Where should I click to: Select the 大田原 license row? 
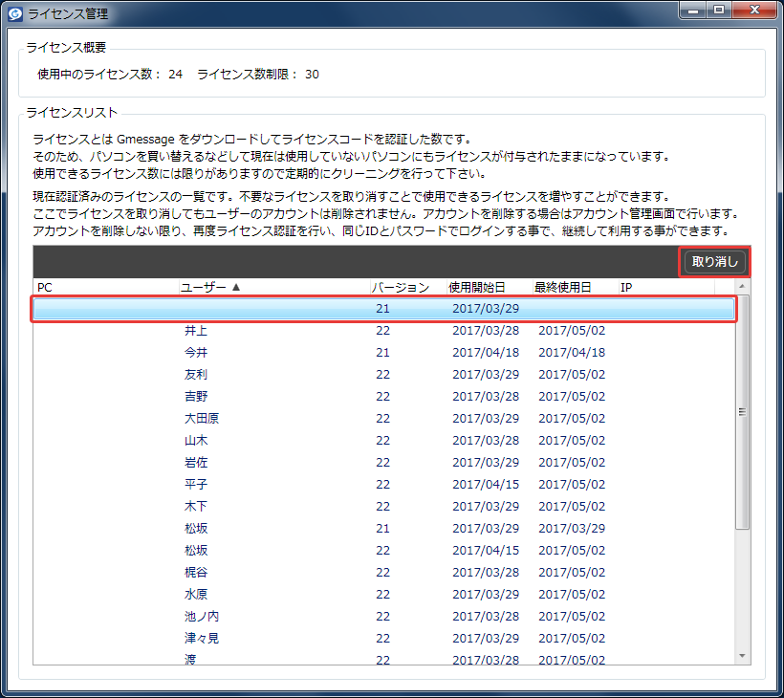pyautogui.click(x=384, y=419)
